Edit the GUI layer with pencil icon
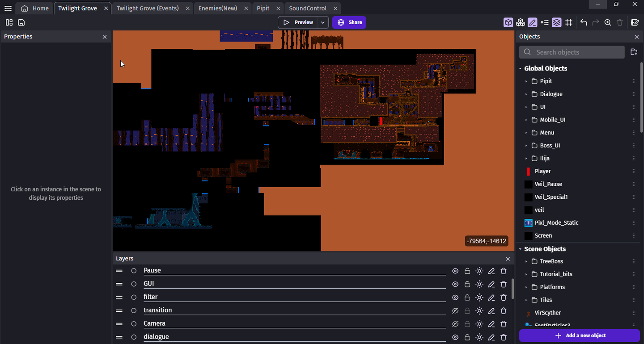The height and width of the screenshot is (344, 644). pyautogui.click(x=491, y=284)
